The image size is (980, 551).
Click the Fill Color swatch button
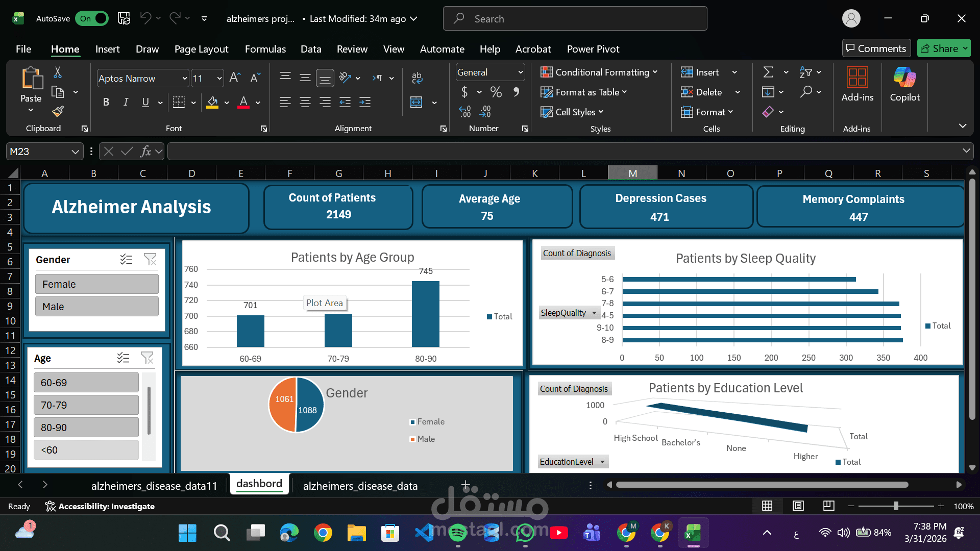tap(213, 103)
